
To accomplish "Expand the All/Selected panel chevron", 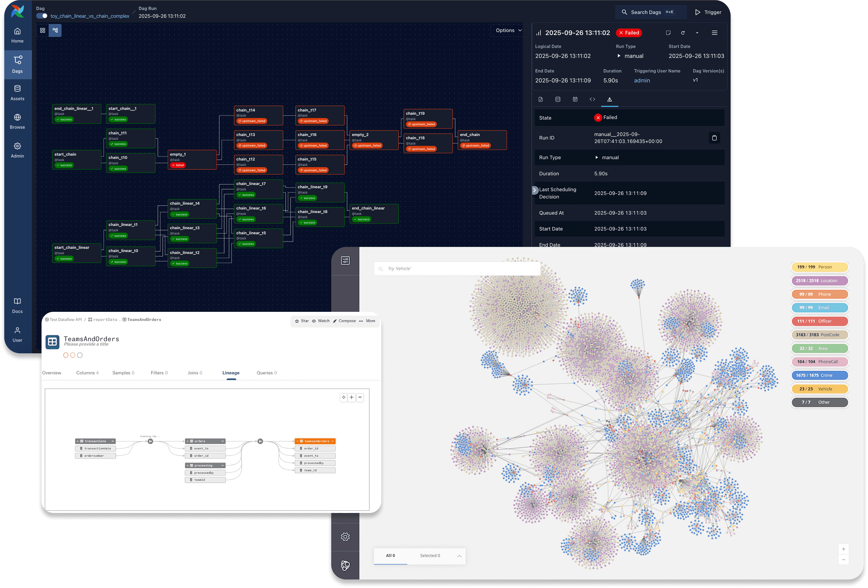I will [459, 556].
